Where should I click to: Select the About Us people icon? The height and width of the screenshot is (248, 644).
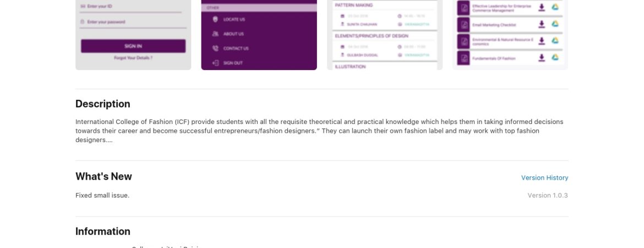point(215,34)
